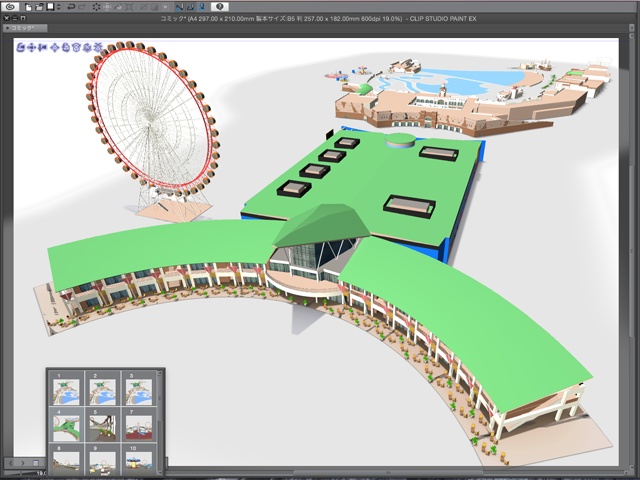640x480 pixels.
Task: Toggle Snap to Ruler icon
Action: coord(179,7)
